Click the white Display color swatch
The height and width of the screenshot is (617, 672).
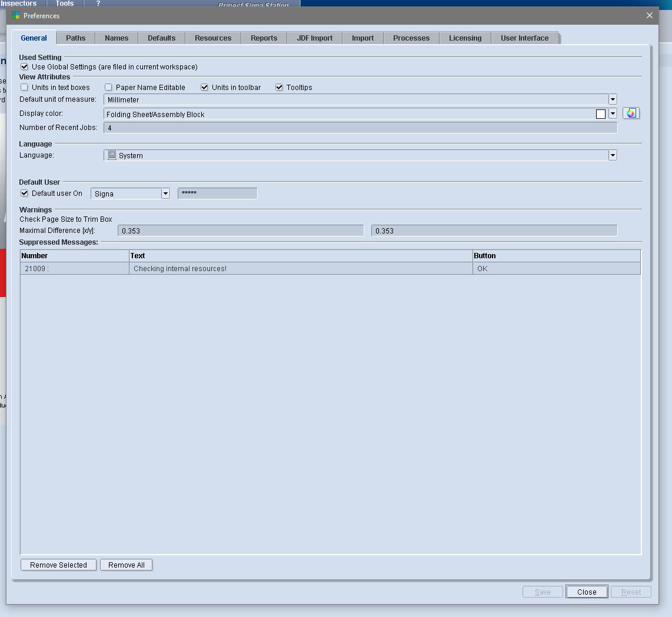(x=601, y=114)
